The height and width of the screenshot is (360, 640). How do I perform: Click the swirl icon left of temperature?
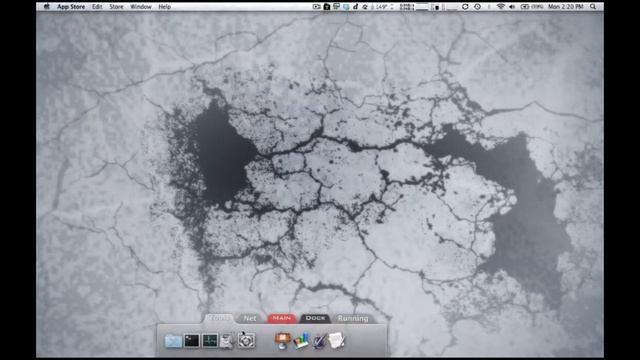364,7
